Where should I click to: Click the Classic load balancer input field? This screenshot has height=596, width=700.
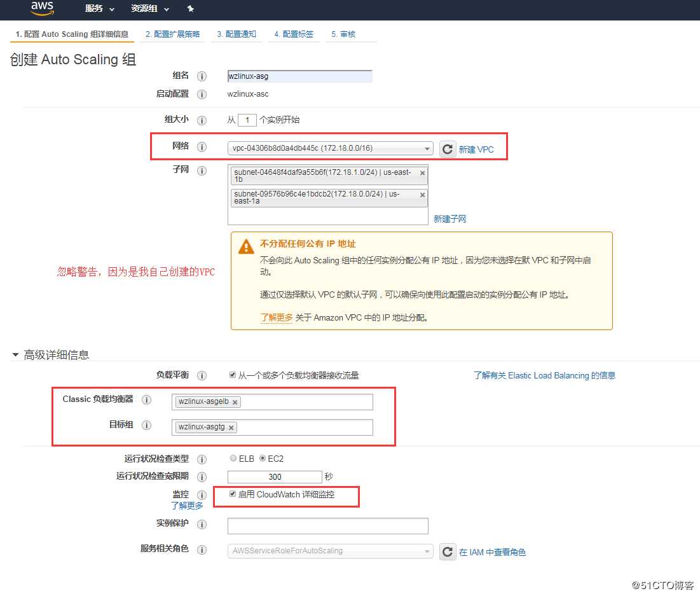click(x=272, y=402)
